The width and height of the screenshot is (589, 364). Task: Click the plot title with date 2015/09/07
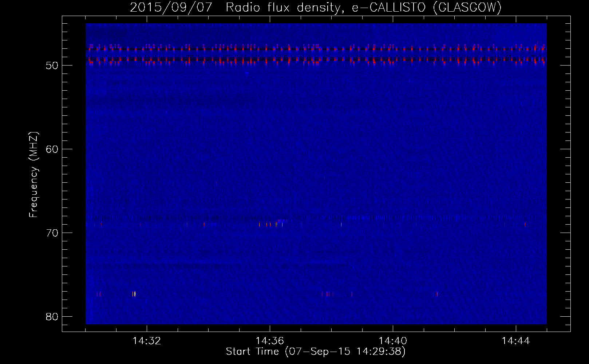(315, 8)
